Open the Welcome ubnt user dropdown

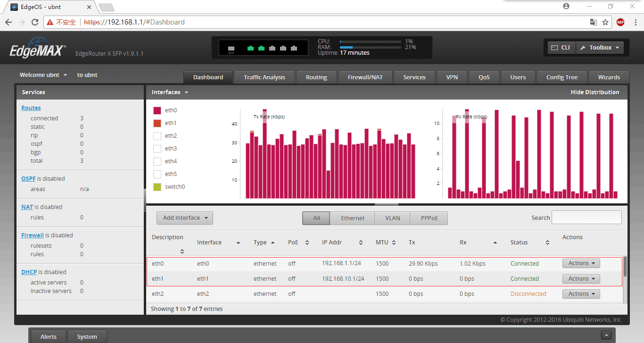pyautogui.click(x=43, y=75)
